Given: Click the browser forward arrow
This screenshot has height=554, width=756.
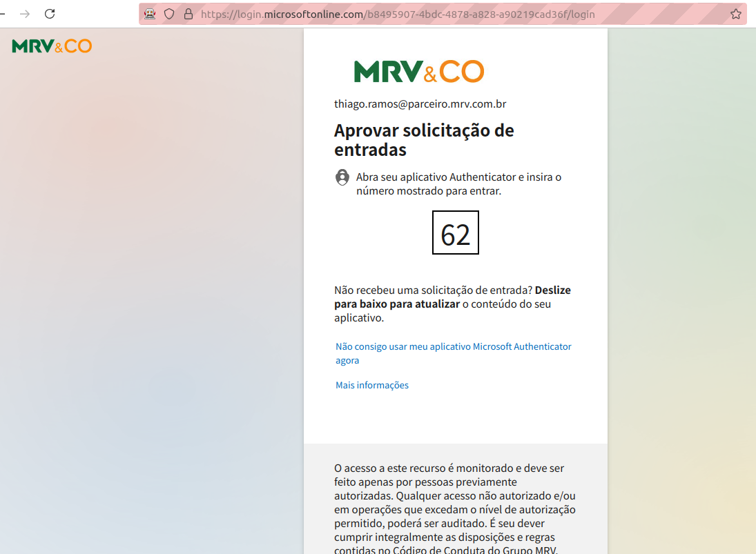Looking at the screenshot, I should tap(25, 14).
